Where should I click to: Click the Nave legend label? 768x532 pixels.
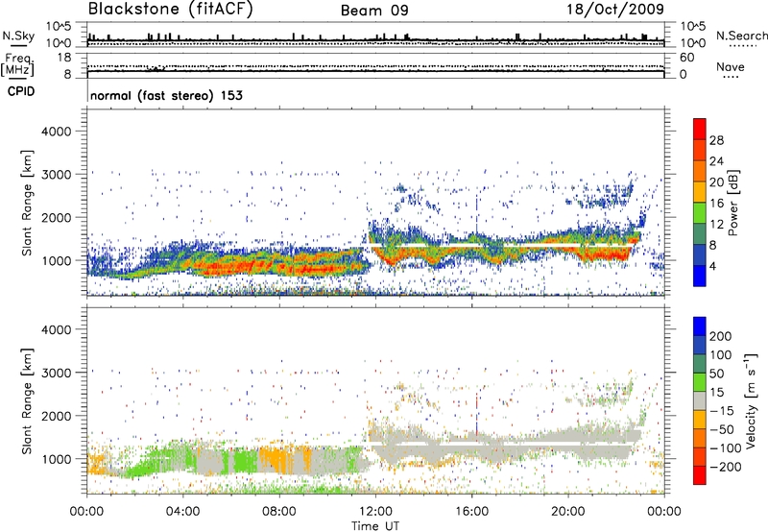(731, 67)
